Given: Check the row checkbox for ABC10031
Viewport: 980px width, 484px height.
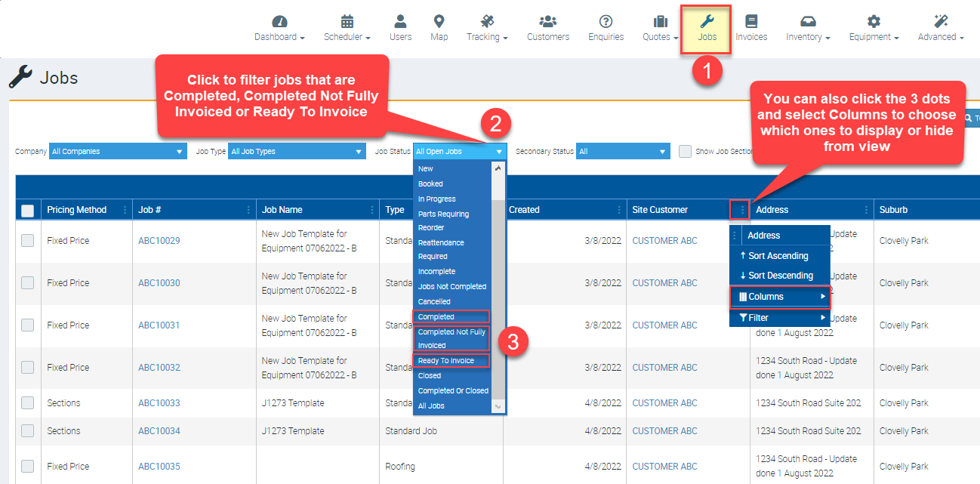Looking at the screenshot, I should click(x=27, y=325).
